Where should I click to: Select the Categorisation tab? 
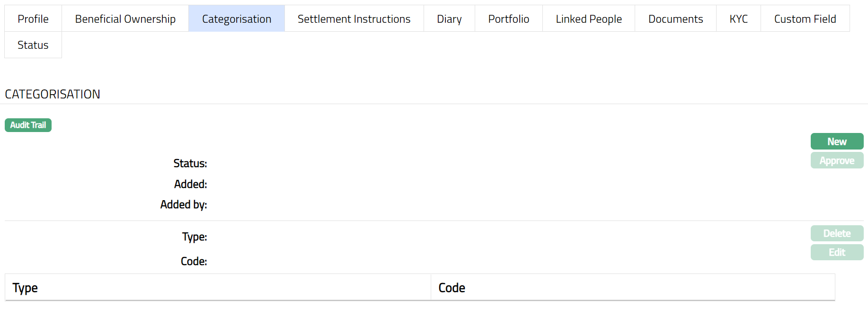point(237,19)
